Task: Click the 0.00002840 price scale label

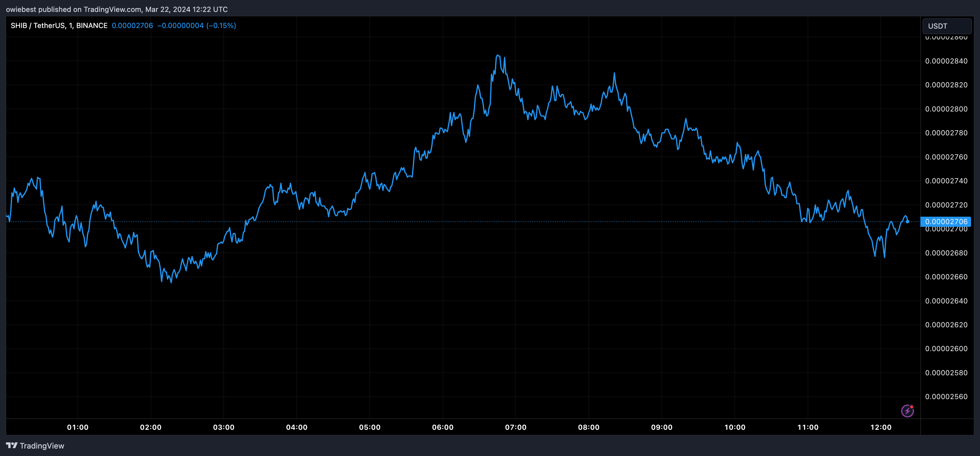Action: point(946,61)
